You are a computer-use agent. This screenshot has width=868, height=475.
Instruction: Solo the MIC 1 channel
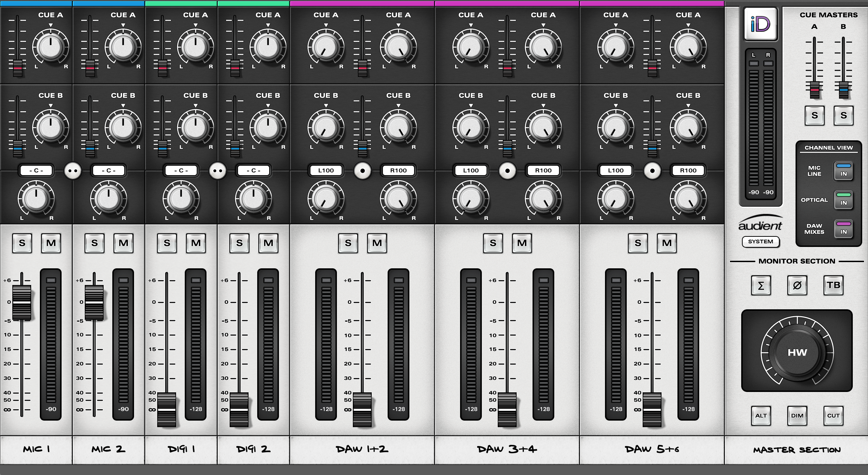pos(22,243)
